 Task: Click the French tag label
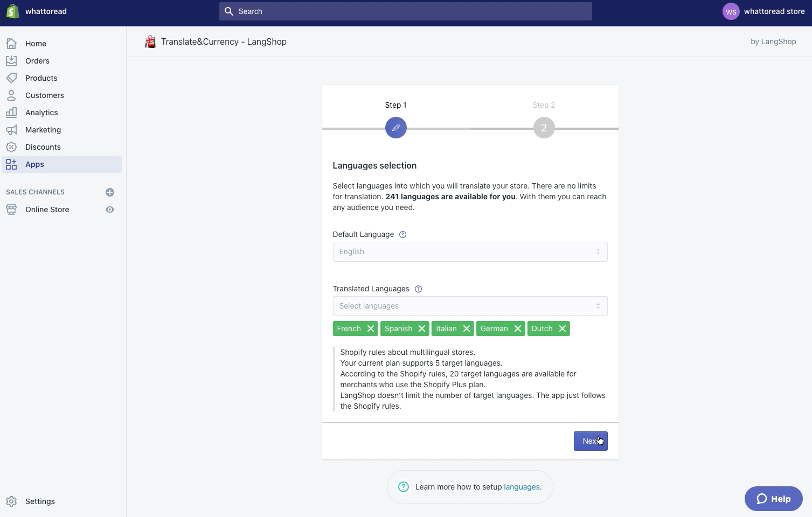(349, 329)
